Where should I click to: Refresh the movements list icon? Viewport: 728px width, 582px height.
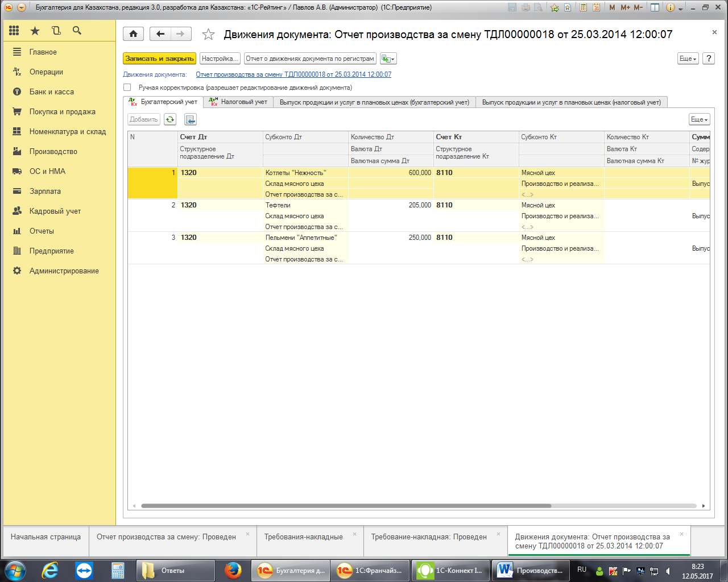pos(170,119)
